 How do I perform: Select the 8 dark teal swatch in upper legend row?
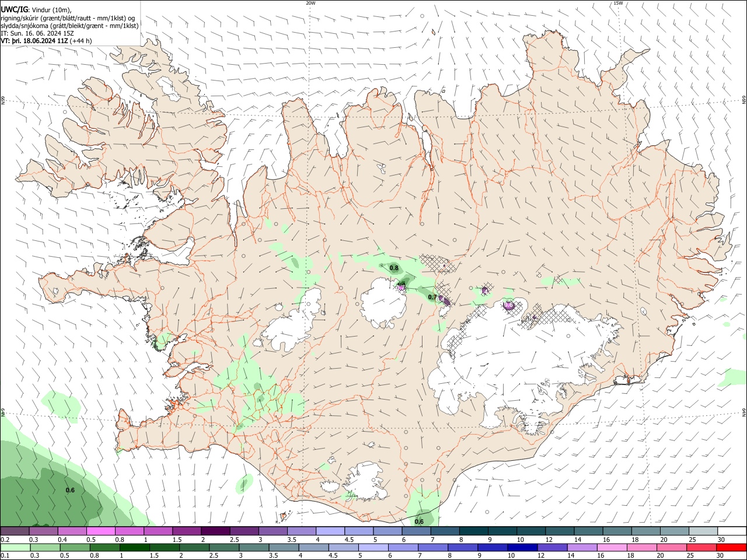[x=474, y=531]
